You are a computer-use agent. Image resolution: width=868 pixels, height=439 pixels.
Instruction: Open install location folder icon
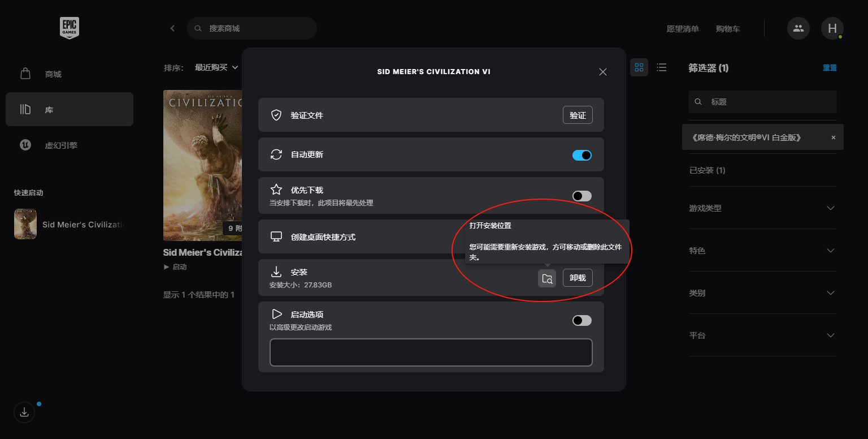click(547, 278)
